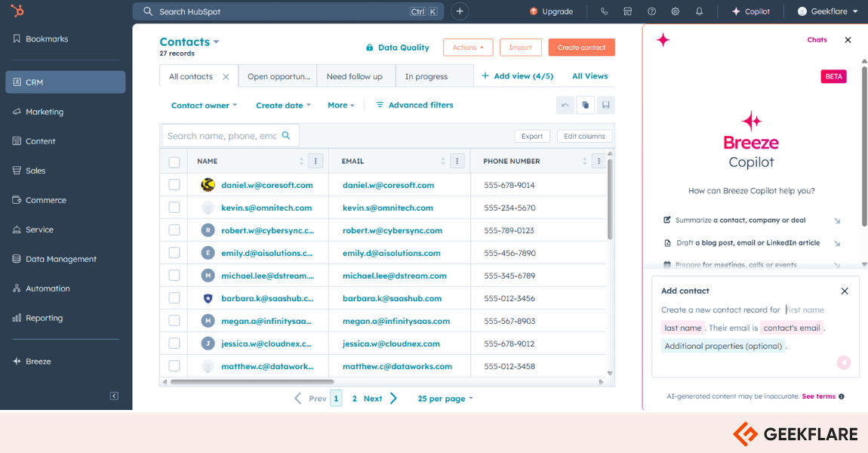Close the Add contact prompt card
This screenshot has height=453, width=868.
pyautogui.click(x=844, y=291)
